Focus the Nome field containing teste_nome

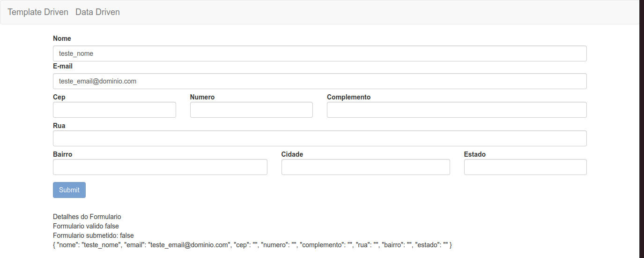pos(320,53)
